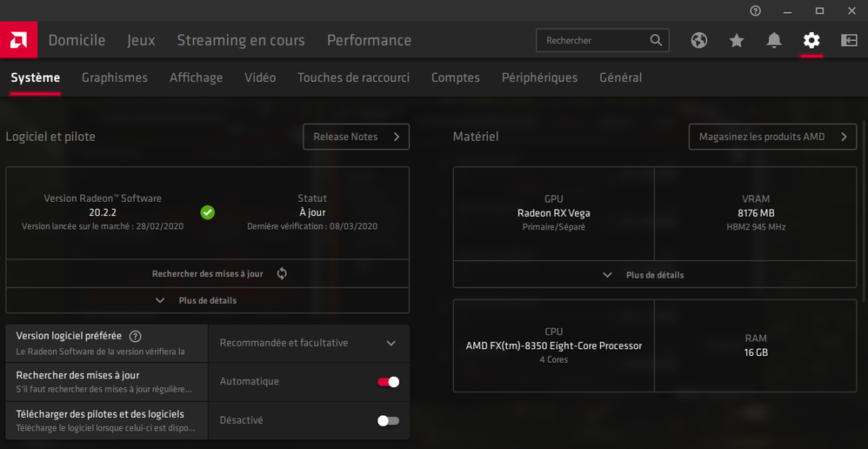Viewport: 868px width, 449px height.
Task: Switch to Affichage sub-tab
Action: (196, 77)
